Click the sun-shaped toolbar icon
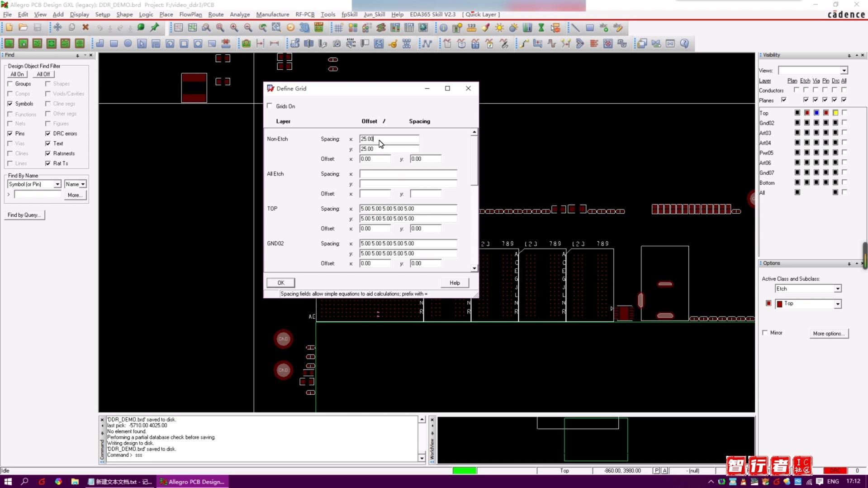 (499, 28)
